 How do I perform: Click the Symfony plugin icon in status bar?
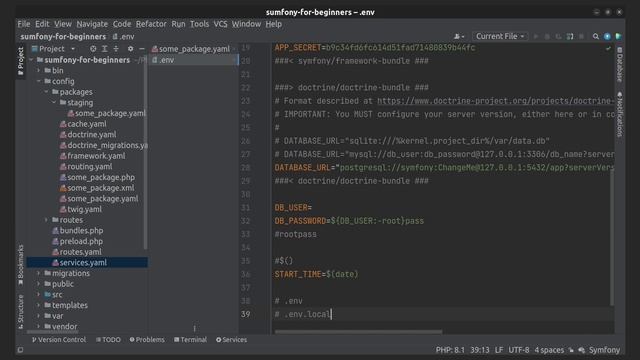[x=581, y=350]
